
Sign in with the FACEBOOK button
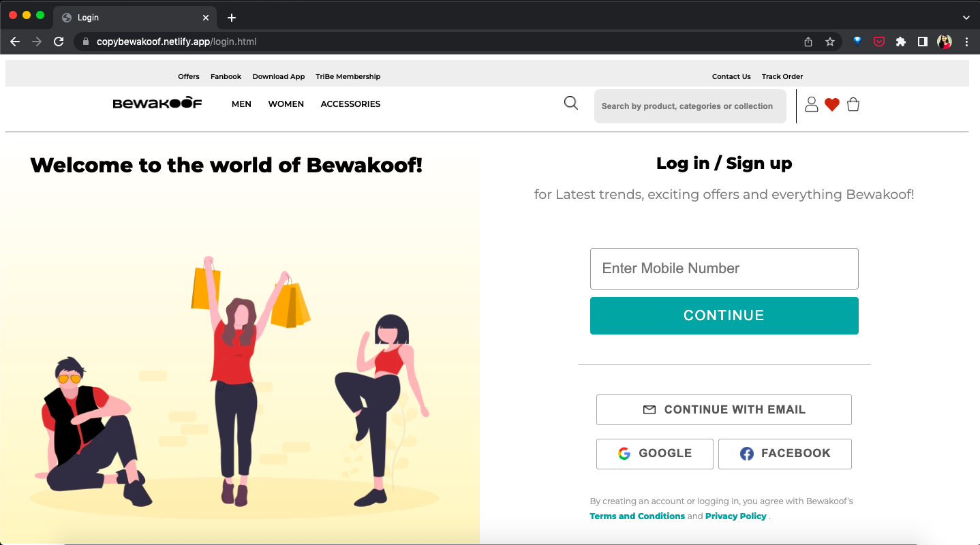coord(785,454)
